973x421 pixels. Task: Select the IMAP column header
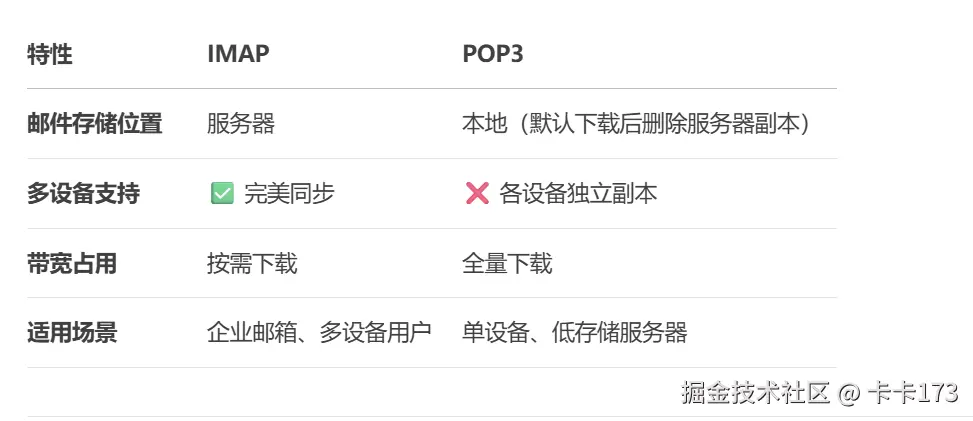[238, 54]
